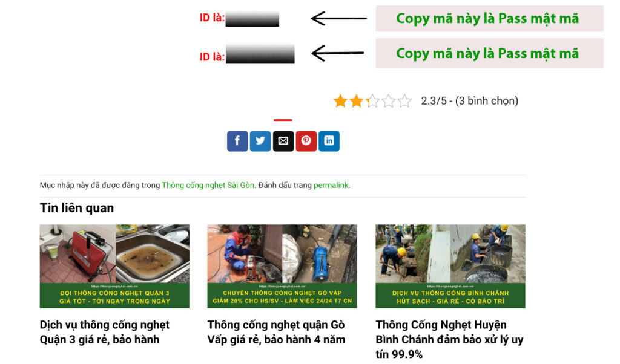Open the Thông cống nghẹt Sài Gòn category
Screen dimensions: 620x364
pyautogui.click(x=208, y=185)
